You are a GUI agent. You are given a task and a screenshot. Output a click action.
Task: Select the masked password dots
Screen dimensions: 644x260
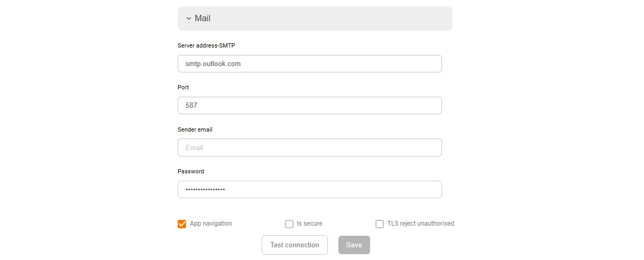205,189
